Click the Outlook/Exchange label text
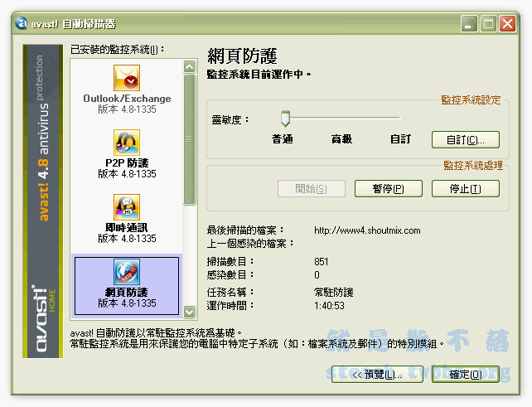The width and height of the screenshot is (532, 407). pos(127,99)
